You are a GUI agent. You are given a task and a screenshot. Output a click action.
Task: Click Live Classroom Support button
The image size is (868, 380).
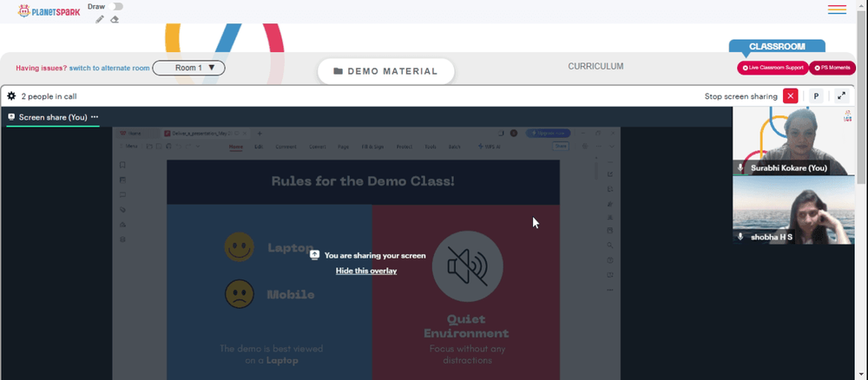coord(773,68)
